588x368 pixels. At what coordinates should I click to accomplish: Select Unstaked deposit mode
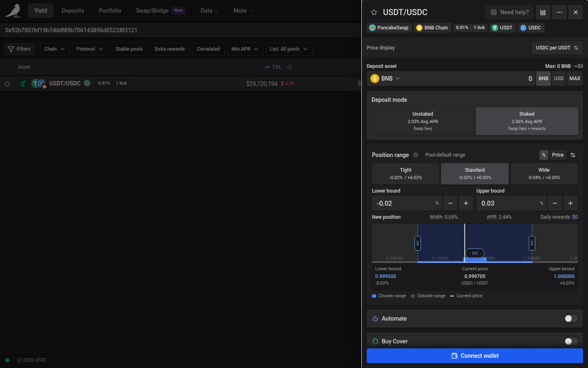point(423,121)
